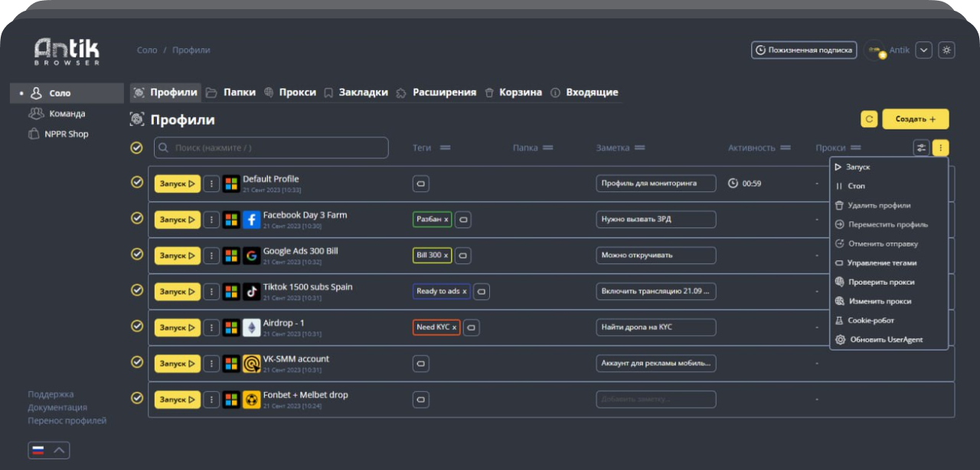Click the Antik user avatar
Viewport: 980px width, 470px height.
coord(874,51)
